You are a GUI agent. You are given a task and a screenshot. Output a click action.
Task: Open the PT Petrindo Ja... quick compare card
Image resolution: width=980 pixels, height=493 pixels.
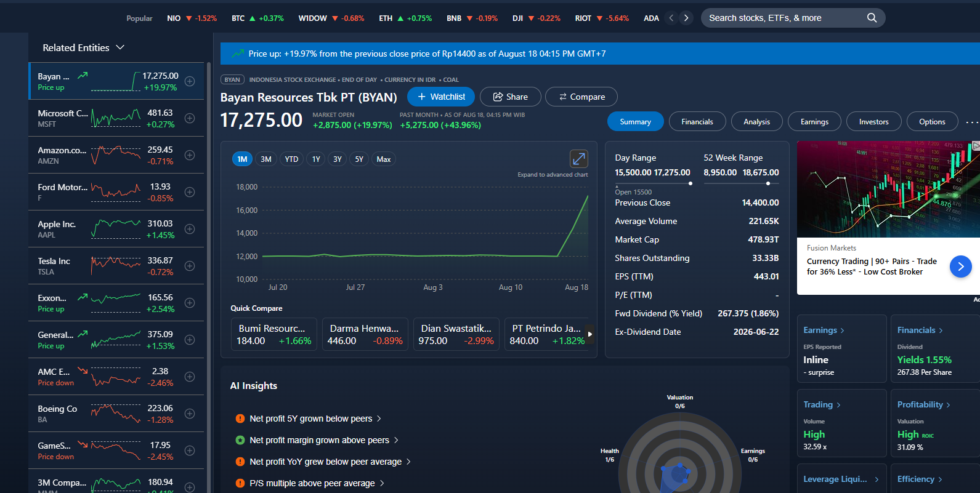tap(546, 334)
